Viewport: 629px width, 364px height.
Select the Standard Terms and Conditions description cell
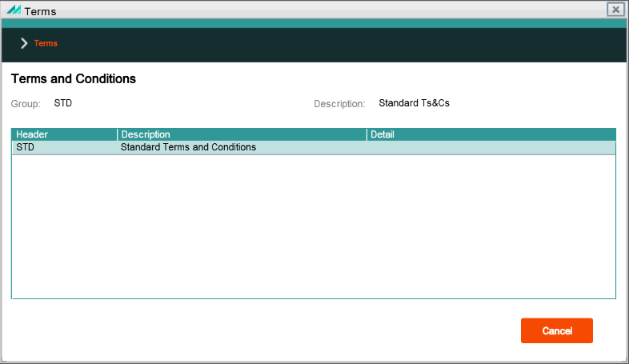[188, 147]
